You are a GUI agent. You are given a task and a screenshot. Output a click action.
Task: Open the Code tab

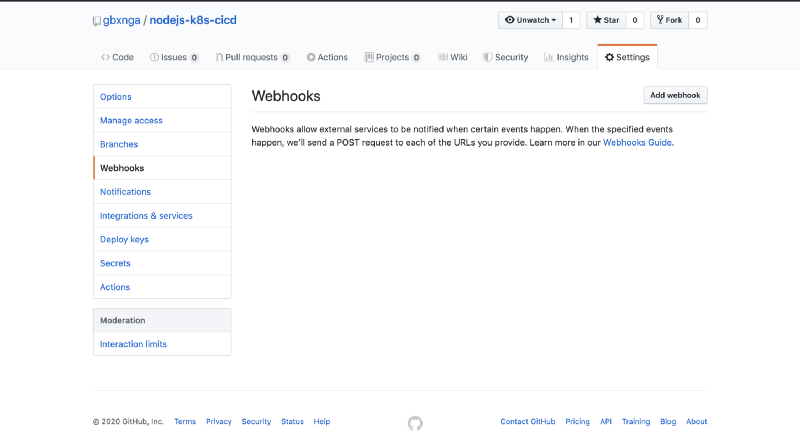coord(117,57)
